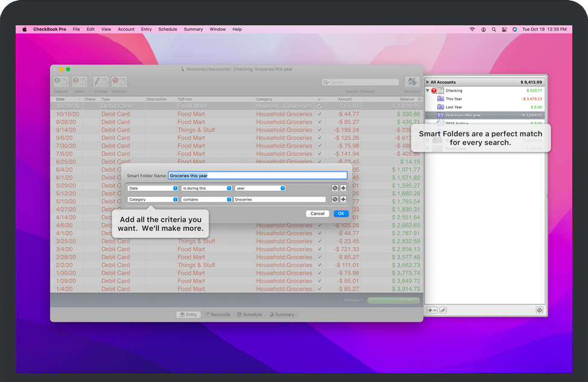Switch to the Reconcile tab
The image size is (588, 382).
point(217,315)
